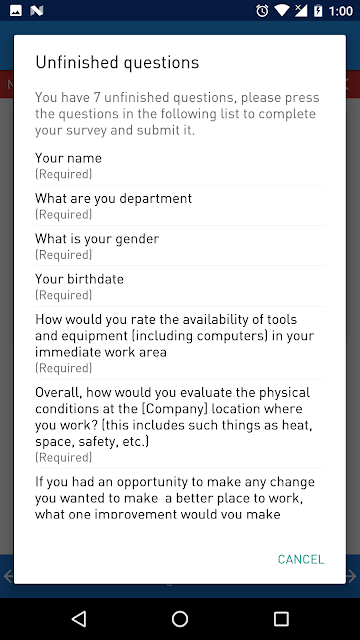360x640 pixels.
Task: Select the 'Your name' unfinished question
Action: tap(180, 165)
